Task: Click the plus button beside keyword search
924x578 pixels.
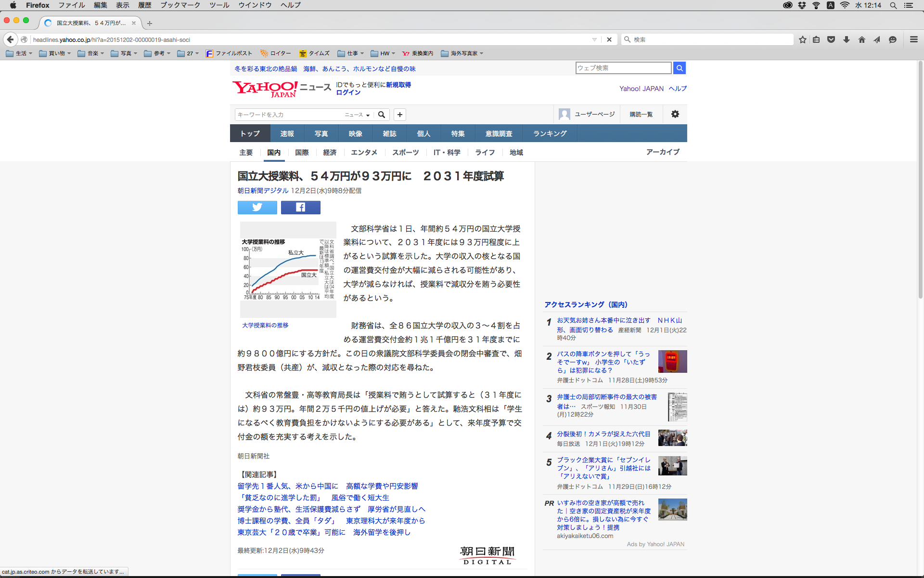Action: [399, 115]
